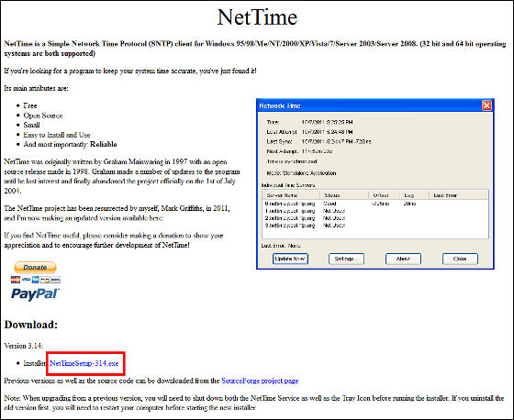
Task: Click the Visa card icon under Donate
Action: tap(26, 280)
